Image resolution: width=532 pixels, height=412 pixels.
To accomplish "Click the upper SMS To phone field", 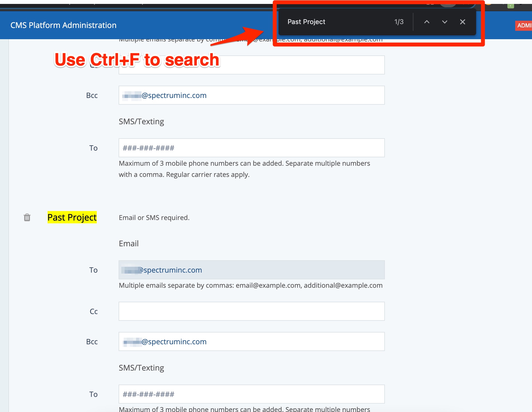I will [251, 148].
